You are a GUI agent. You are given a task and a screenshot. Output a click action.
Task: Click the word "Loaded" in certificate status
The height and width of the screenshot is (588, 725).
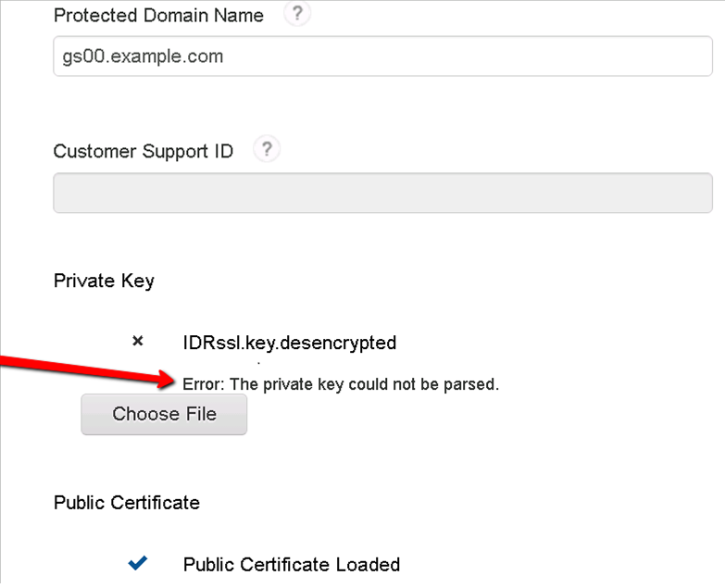point(368,564)
